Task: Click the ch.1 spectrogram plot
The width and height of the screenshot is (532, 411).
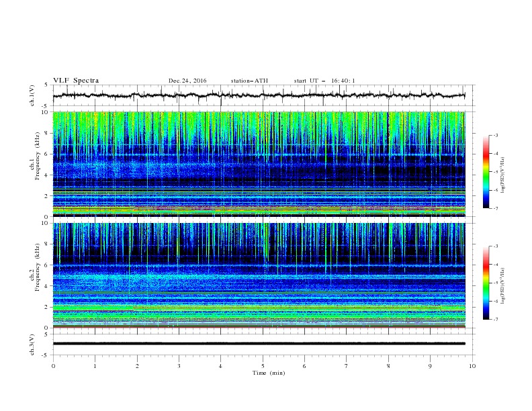Action: 259,164
